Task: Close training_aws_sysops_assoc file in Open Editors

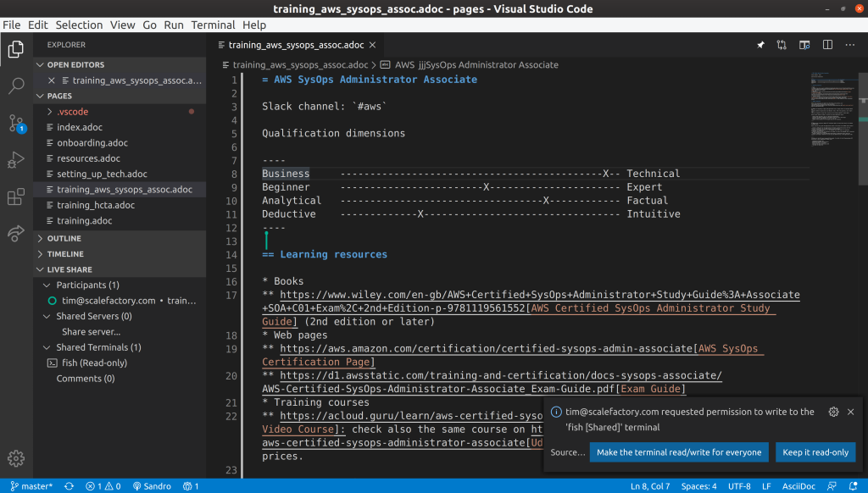Action: point(52,80)
